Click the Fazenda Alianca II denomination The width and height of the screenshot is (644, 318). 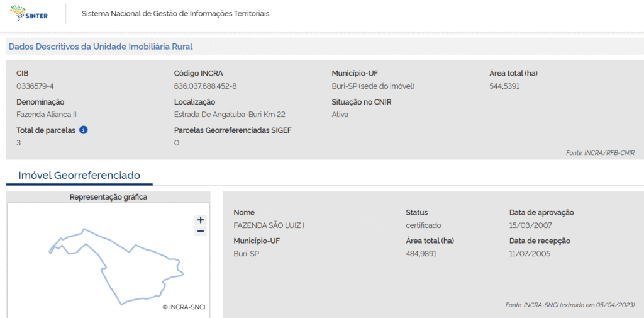pos(47,115)
